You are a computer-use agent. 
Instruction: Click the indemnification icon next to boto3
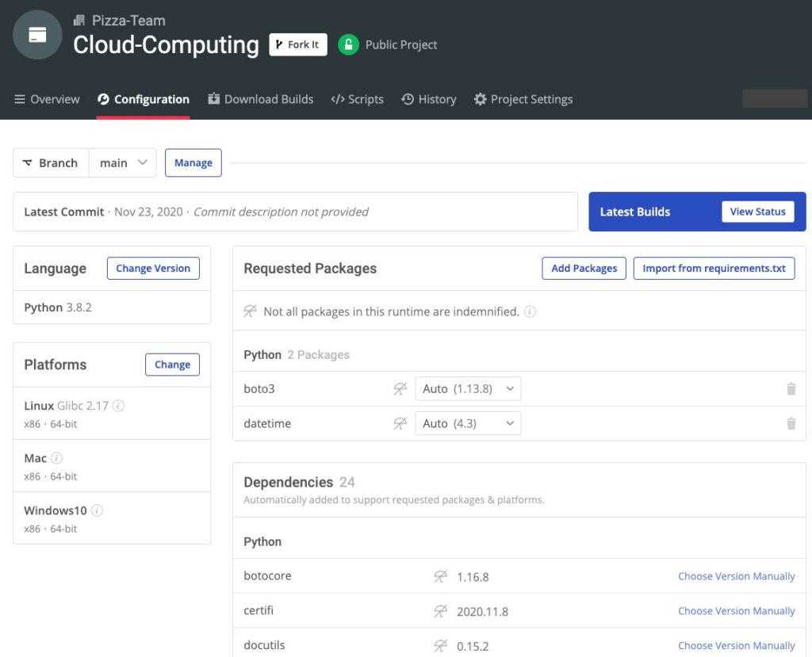[400, 388]
